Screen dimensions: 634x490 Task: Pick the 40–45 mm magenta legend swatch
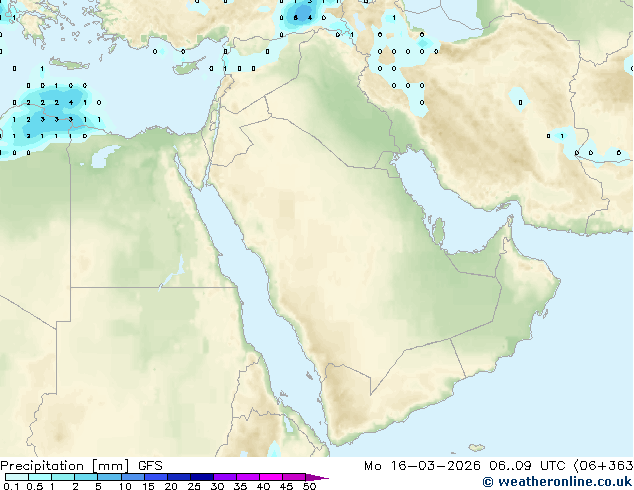tap(271, 477)
